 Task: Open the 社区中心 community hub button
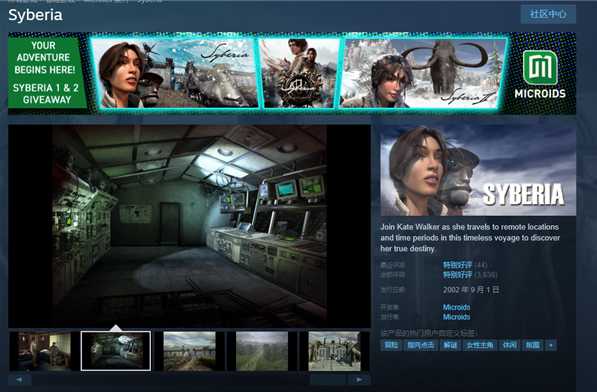pos(548,14)
